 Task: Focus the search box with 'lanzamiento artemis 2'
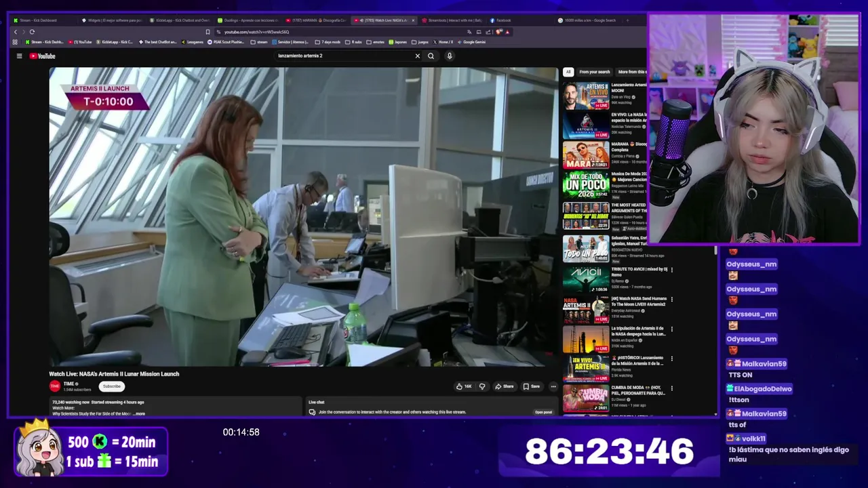click(x=342, y=56)
